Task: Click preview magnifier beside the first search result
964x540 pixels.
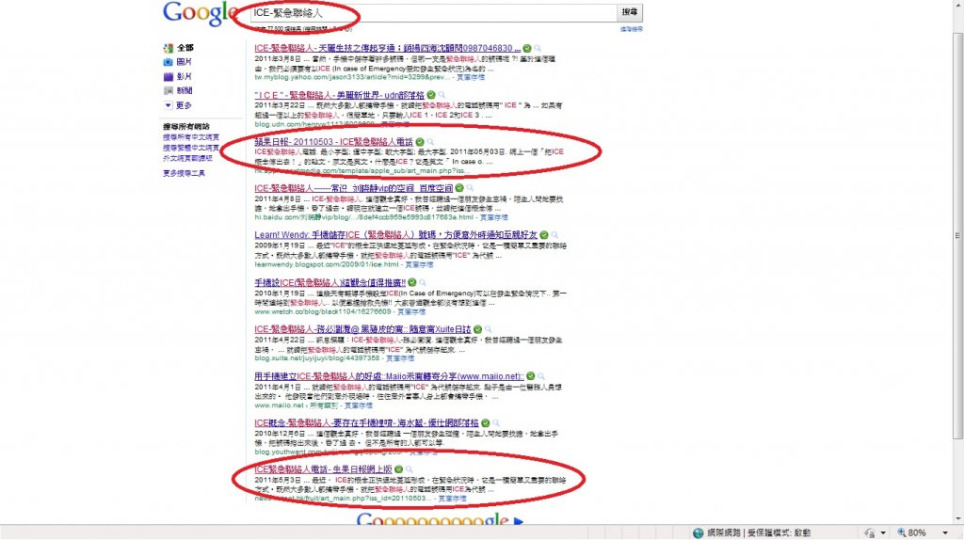Action: tap(538, 48)
